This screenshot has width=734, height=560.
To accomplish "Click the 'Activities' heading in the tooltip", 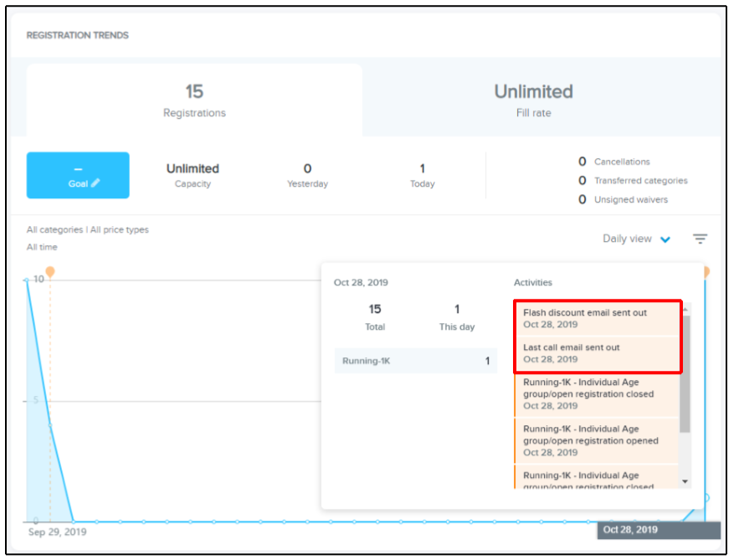I will [532, 282].
